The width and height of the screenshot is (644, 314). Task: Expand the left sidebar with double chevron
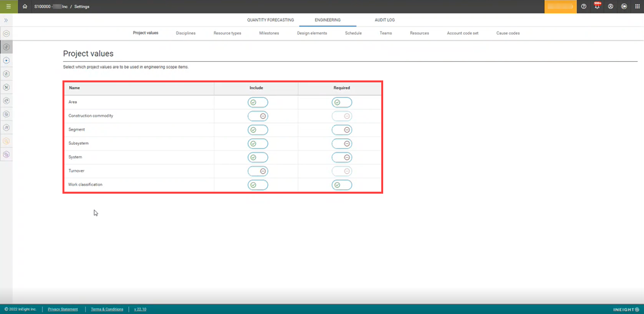(6, 20)
